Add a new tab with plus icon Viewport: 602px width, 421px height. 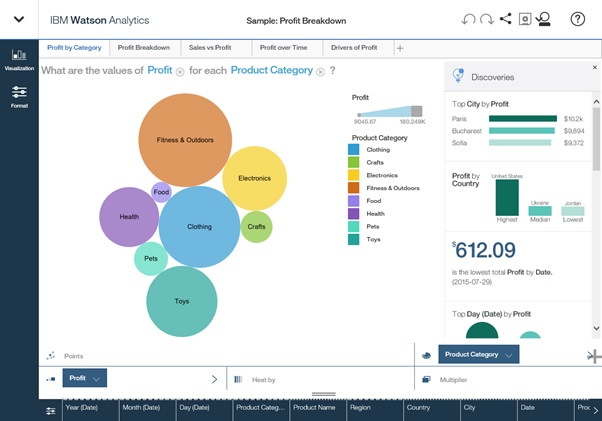pyautogui.click(x=400, y=48)
